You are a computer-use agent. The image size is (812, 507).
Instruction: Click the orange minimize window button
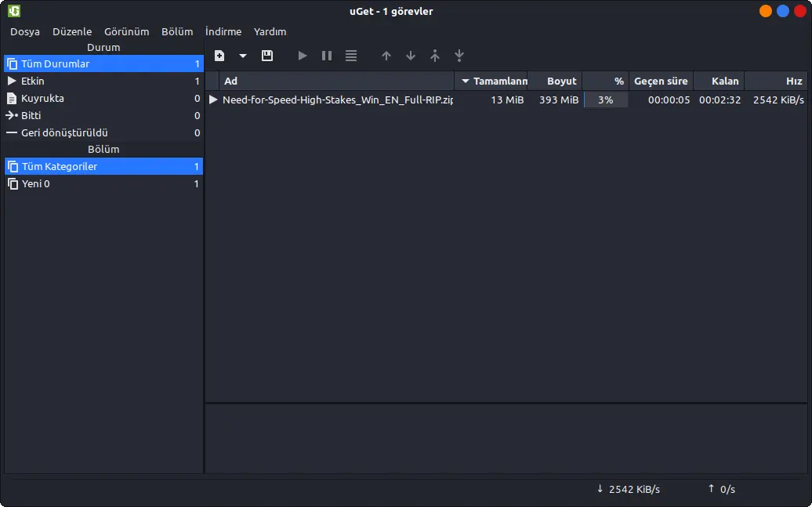pos(766,11)
